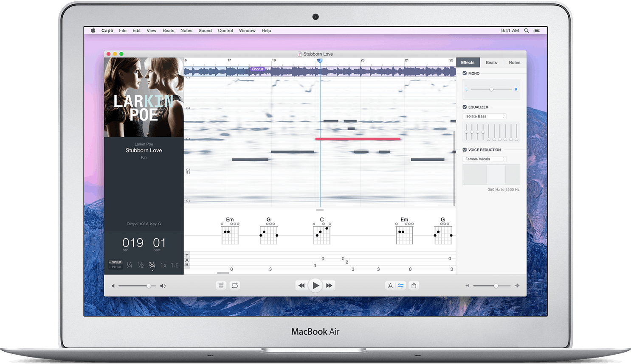Select the G chord box at bar 22
This screenshot has height=364, width=631.
(443, 231)
